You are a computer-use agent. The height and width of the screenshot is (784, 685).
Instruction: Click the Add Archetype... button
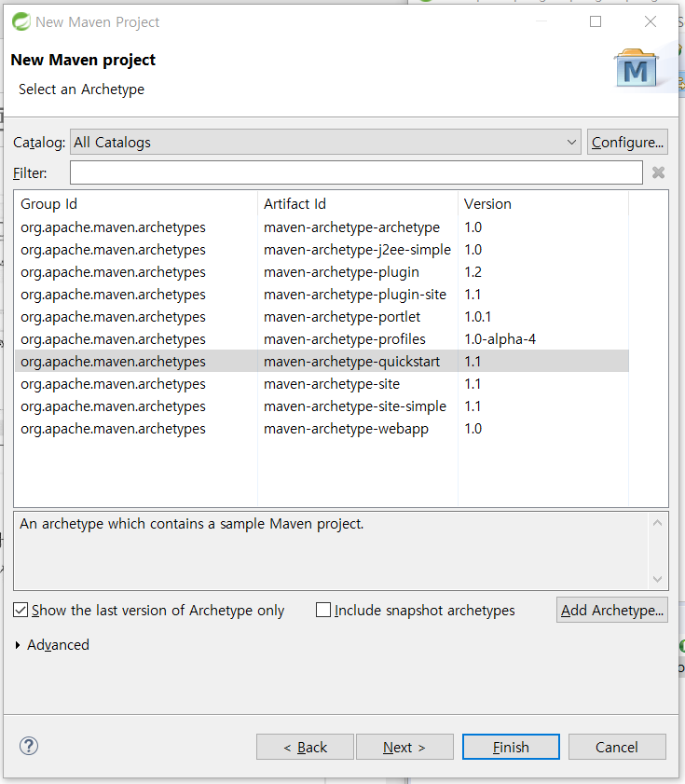[612, 610]
